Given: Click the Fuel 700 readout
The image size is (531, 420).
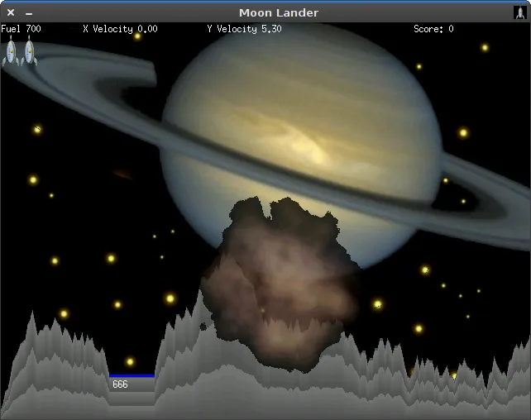Looking at the screenshot, I should [21, 29].
